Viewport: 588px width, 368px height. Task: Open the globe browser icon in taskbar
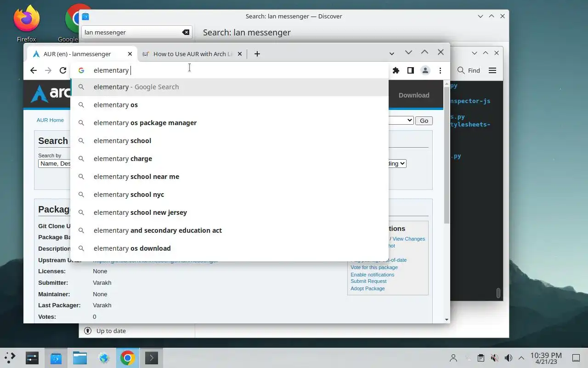pyautogui.click(x=104, y=357)
